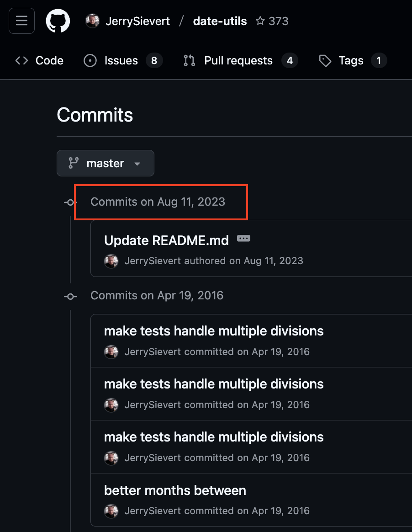
Task: Go to the GitHub homepage logo
Action: click(x=58, y=21)
